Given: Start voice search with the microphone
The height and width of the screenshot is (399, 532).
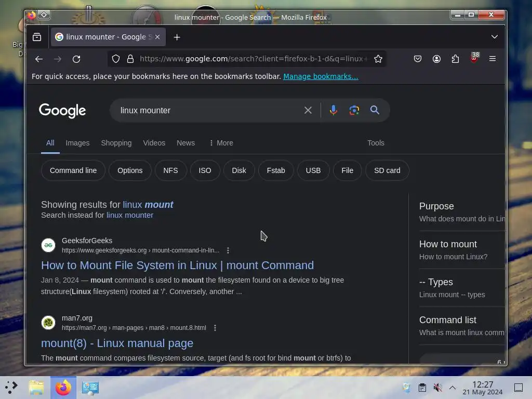Looking at the screenshot, I should point(333,110).
